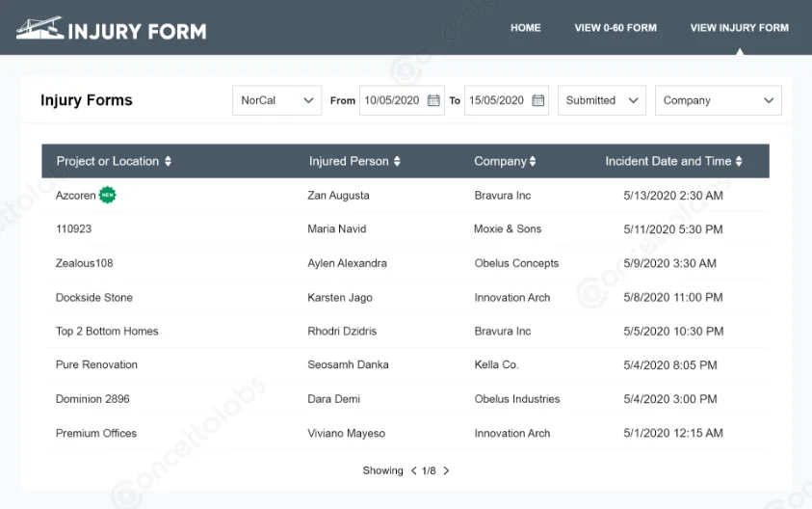This screenshot has height=509, width=812.
Task: Open the Azcoren project entry
Action: tap(75, 196)
